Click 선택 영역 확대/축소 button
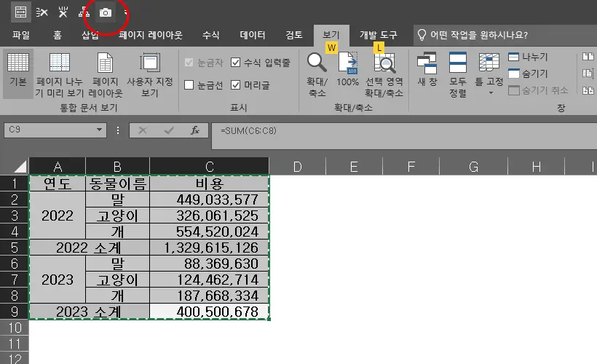 384,75
